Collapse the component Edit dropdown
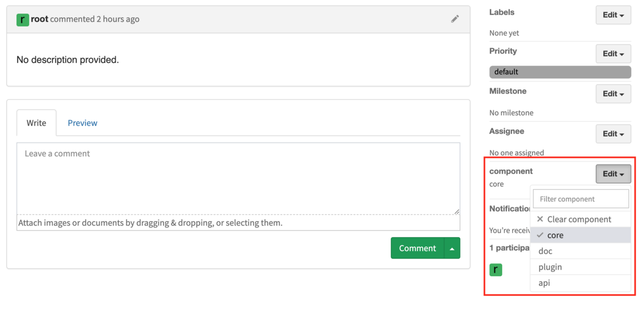644x309 pixels. pos(613,174)
